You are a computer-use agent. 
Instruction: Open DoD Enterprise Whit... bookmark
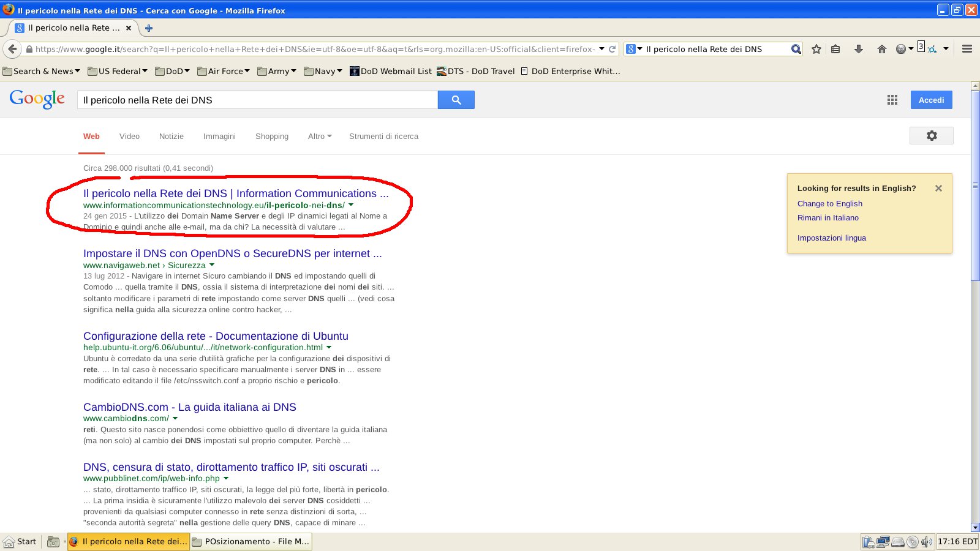[570, 71]
